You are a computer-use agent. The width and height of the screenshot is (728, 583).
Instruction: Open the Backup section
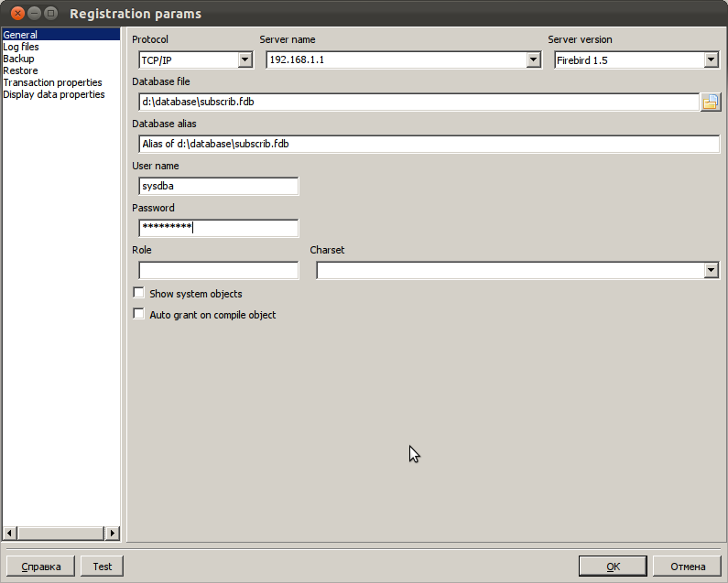[18, 59]
